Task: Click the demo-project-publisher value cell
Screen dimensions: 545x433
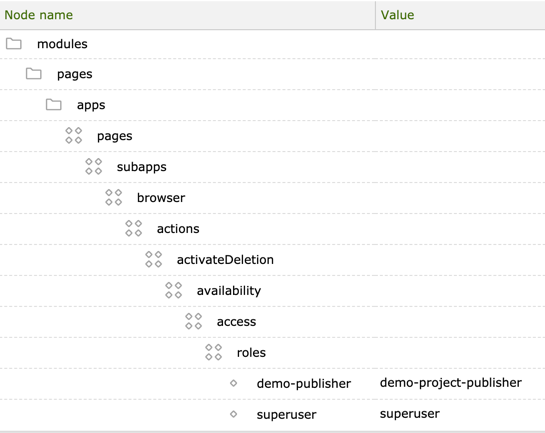Action: click(x=451, y=383)
